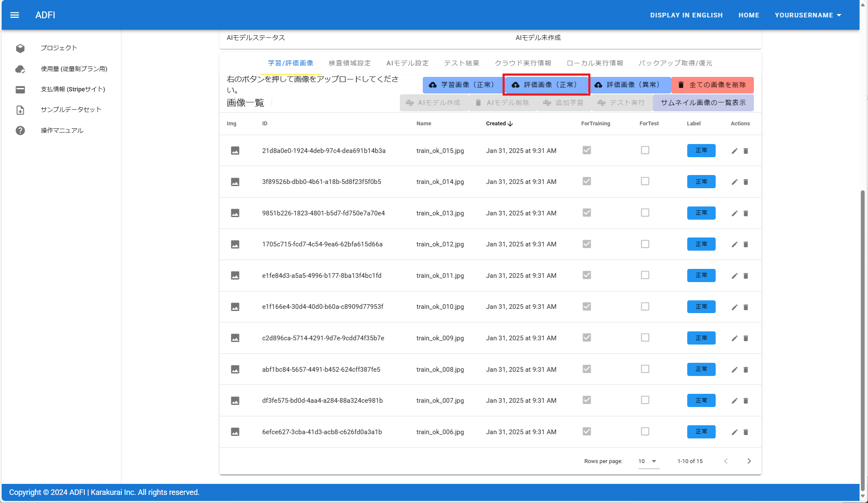Click edit pencil for train_ok_015.jpg

click(734, 151)
